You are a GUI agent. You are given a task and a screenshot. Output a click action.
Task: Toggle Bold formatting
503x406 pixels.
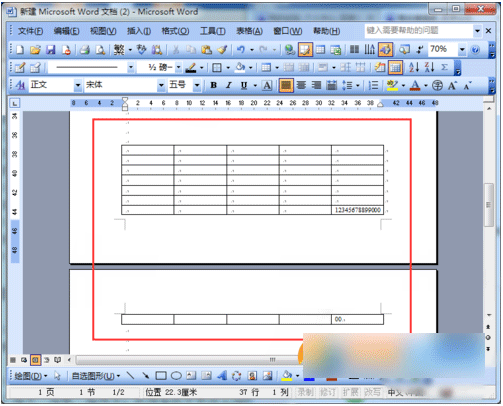coord(214,86)
